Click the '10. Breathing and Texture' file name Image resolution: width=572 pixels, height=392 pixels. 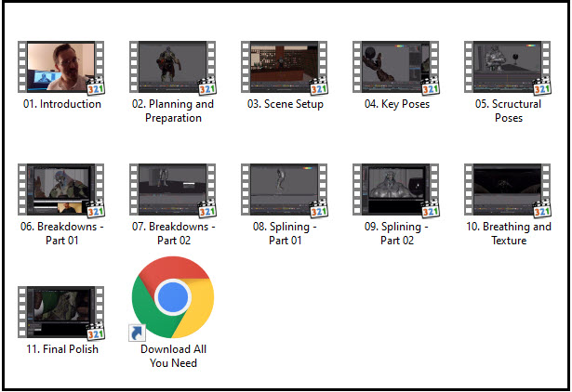tap(509, 233)
